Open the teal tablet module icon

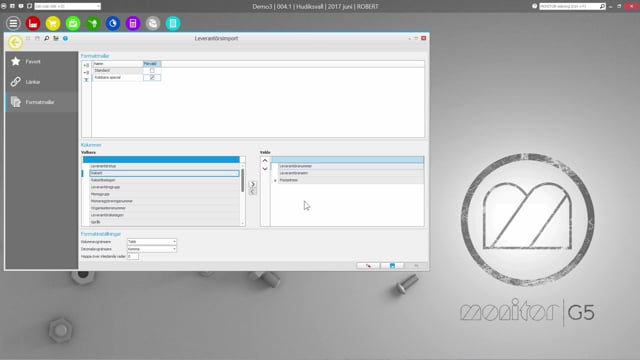pos(173,23)
